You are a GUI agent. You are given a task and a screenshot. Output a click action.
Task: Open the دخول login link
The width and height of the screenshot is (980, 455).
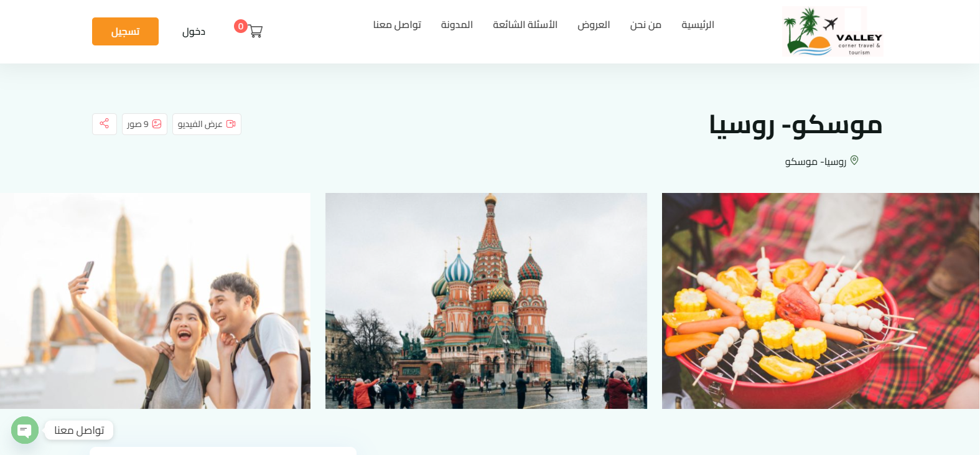point(194,32)
